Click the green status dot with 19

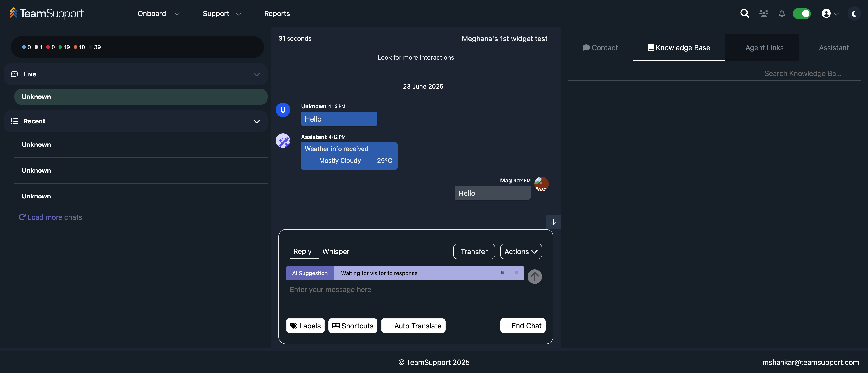(64, 47)
